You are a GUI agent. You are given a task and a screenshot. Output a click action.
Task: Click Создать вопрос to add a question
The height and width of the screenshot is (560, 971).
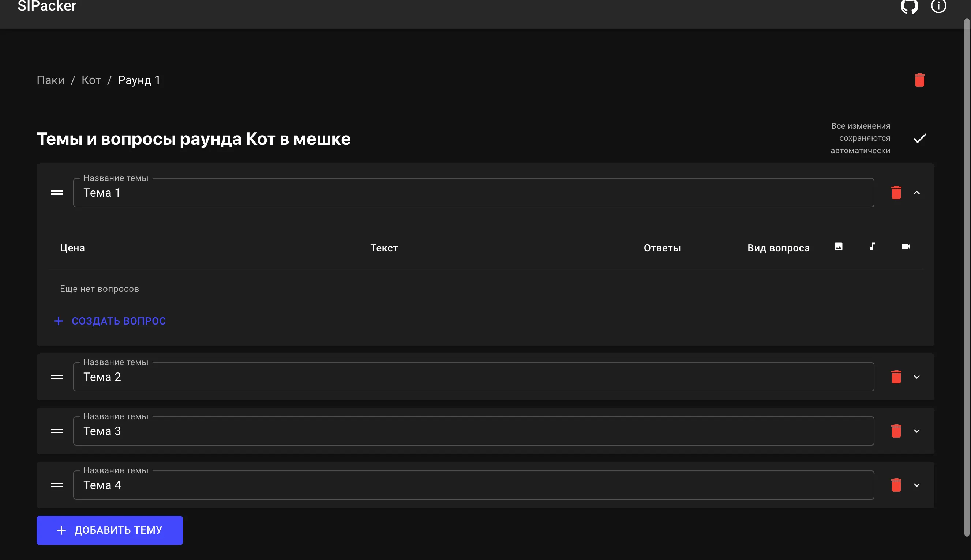pyautogui.click(x=110, y=320)
